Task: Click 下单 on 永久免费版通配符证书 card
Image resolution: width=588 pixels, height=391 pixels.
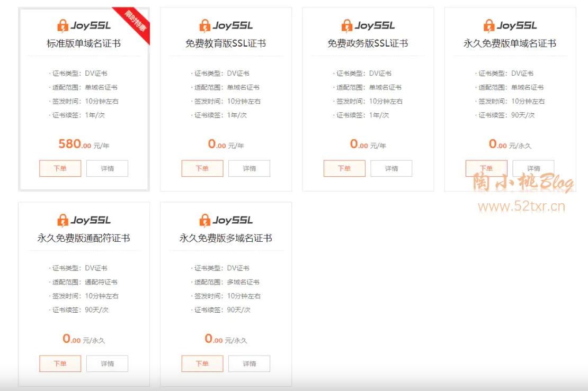Action: pos(60,363)
